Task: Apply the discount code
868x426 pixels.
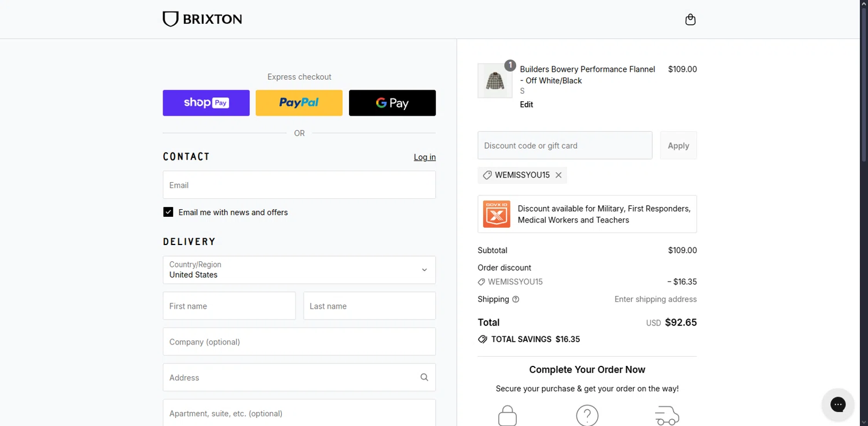Action: tap(678, 146)
